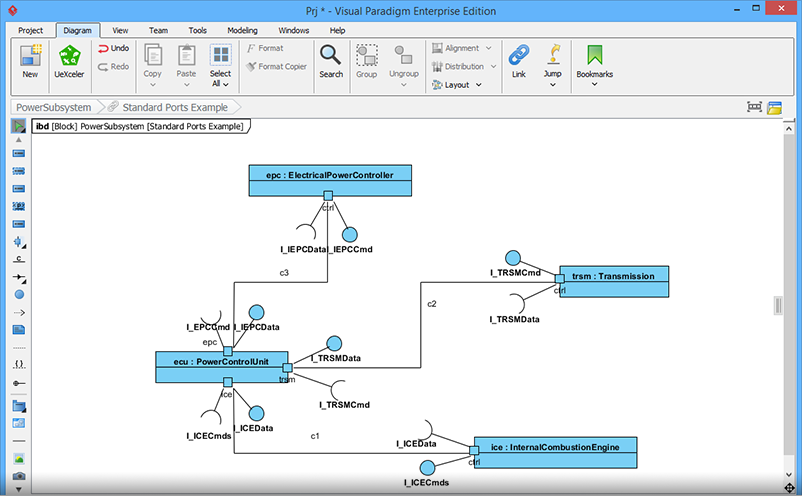Click the Format Copier button
The width and height of the screenshot is (802, 496).
pos(275,67)
